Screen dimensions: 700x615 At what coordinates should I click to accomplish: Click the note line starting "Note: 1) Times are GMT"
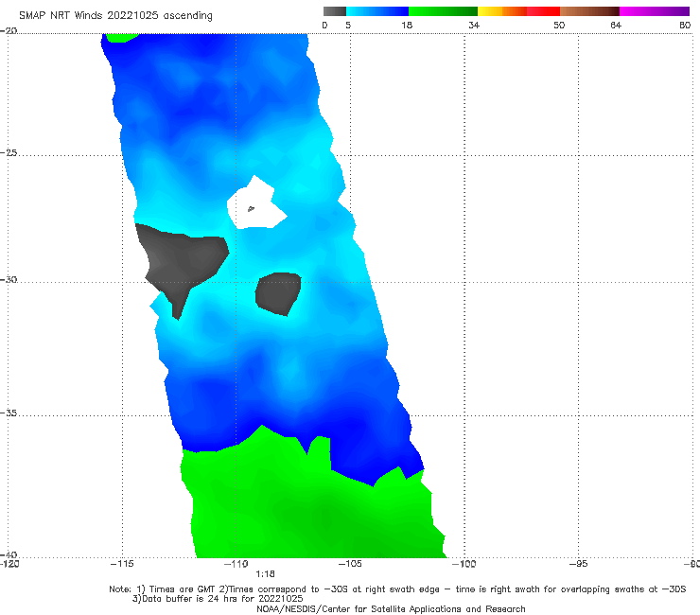point(397,589)
